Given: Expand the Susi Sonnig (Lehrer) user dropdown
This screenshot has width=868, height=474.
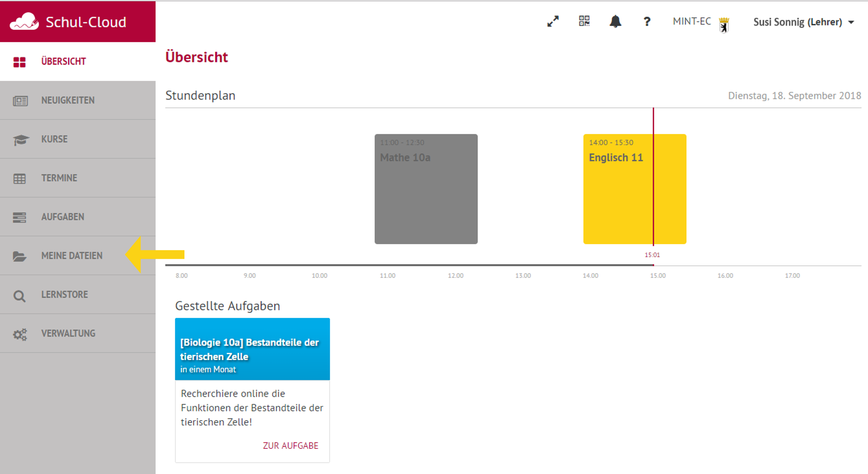Looking at the screenshot, I should tap(804, 22).
